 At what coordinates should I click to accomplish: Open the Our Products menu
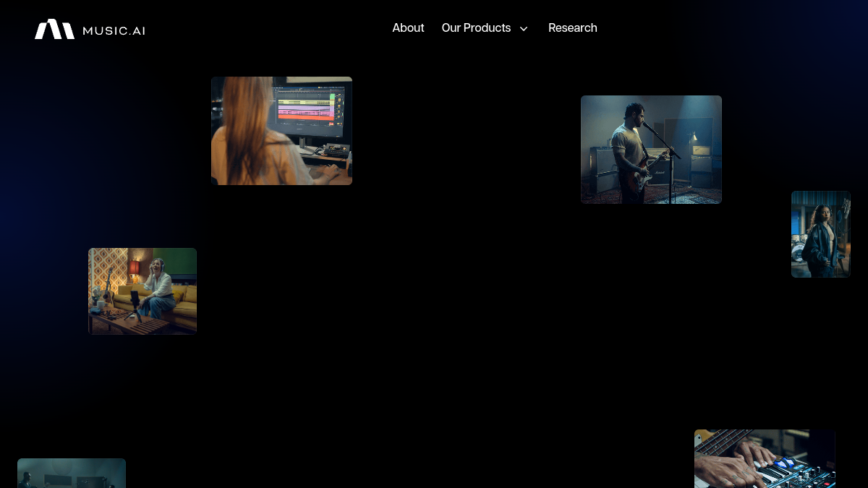pos(476,28)
